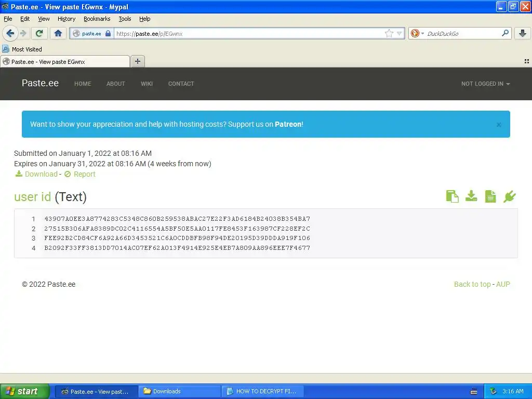Viewport: 532px width, 399px height.
Task: Click the Paste.ee site logo
Action: click(x=40, y=83)
